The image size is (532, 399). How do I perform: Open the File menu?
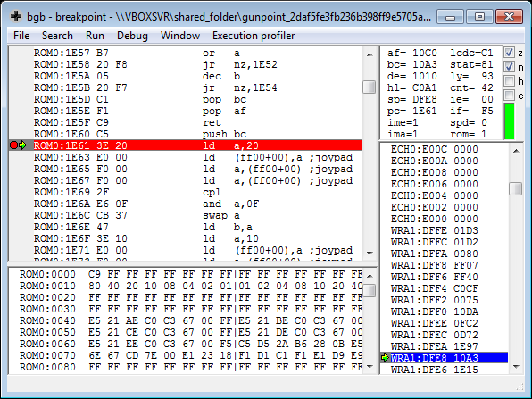coord(21,36)
